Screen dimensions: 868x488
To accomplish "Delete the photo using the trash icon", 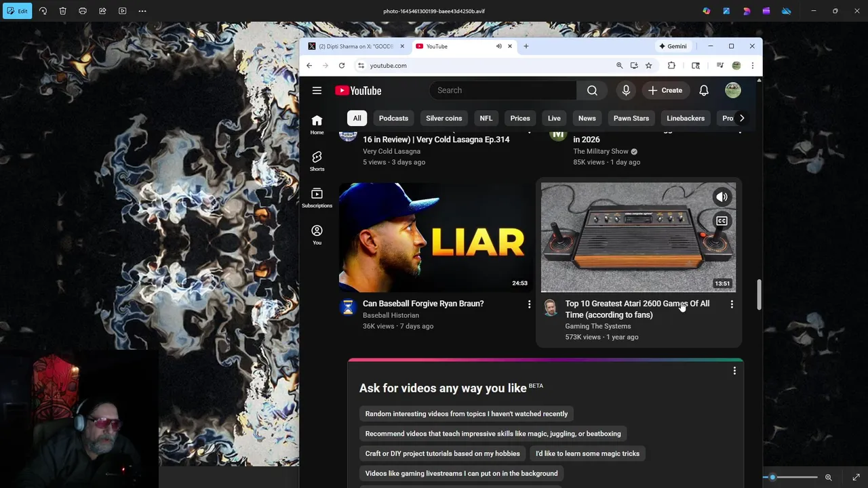I will click(62, 11).
